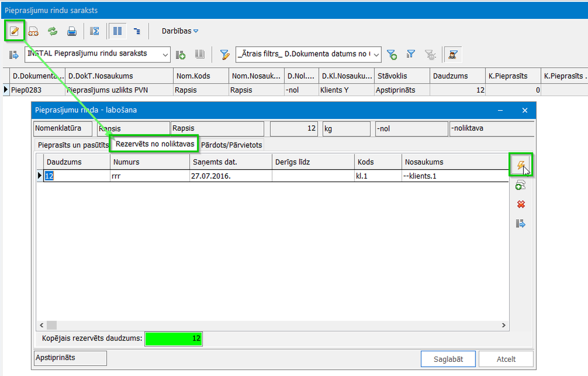Expand the Ātrais filtrs dropdown

coord(376,55)
